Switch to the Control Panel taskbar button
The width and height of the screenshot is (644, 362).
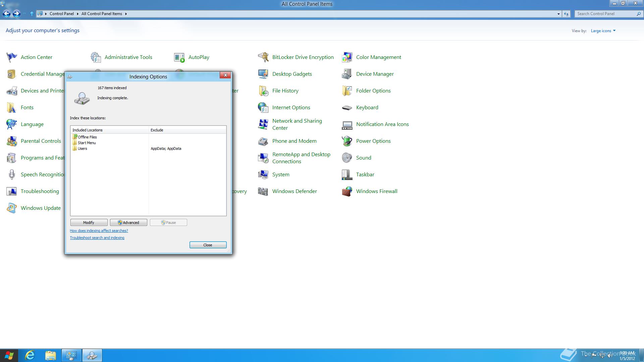click(x=71, y=355)
